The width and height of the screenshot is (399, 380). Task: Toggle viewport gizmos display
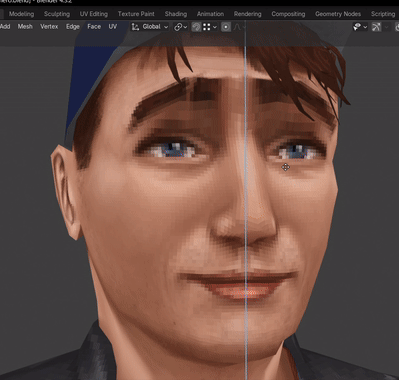pos(376,27)
